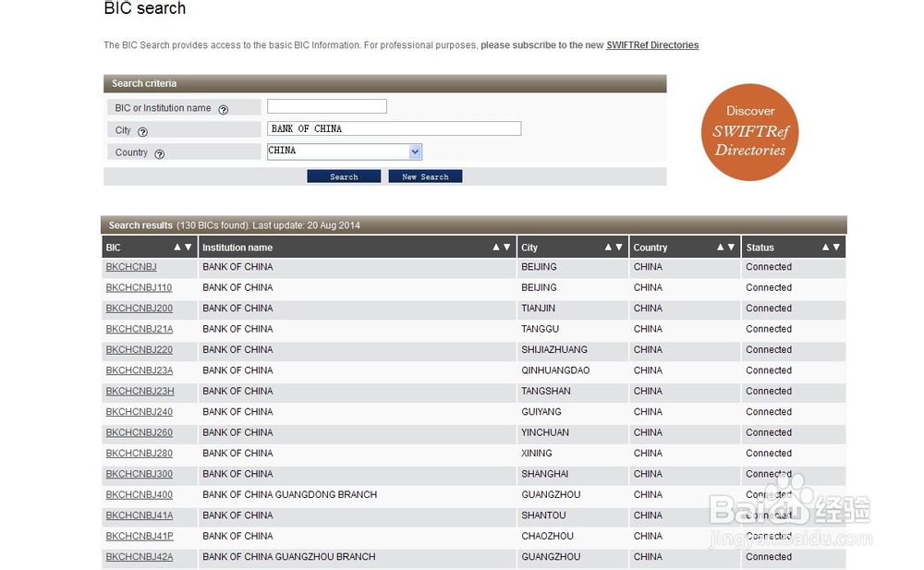Click help icon next to Country label
The height and width of the screenshot is (570, 924).
coord(160,154)
